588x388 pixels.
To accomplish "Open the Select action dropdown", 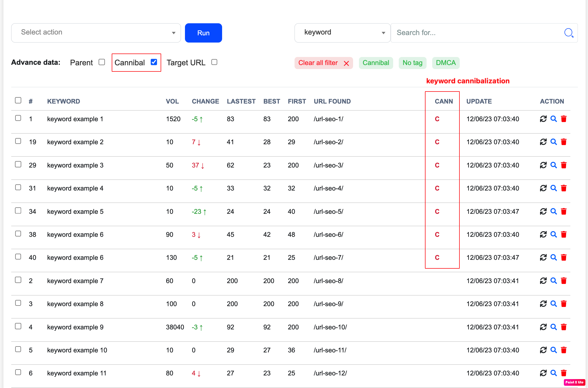I will [96, 32].
